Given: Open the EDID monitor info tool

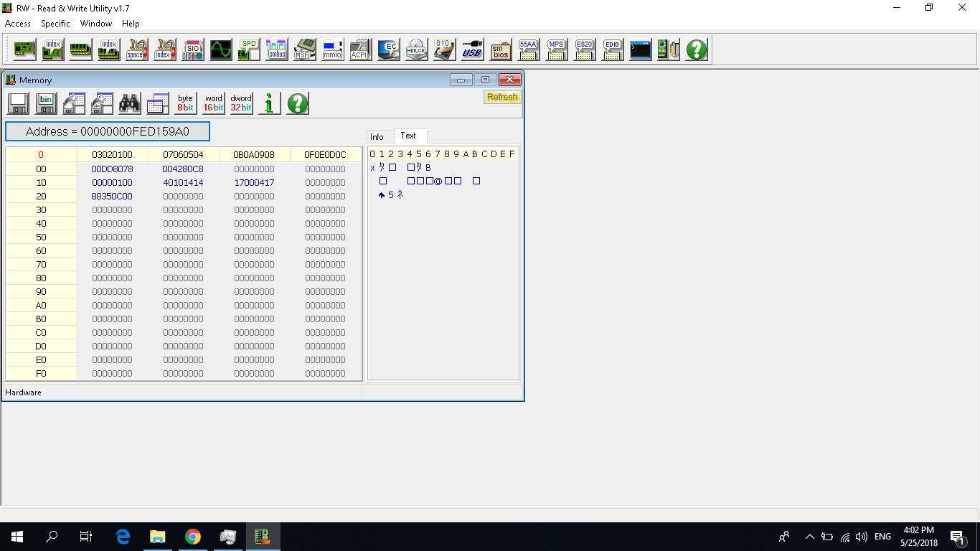Looking at the screenshot, I should pyautogui.click(x=613, y=50).
